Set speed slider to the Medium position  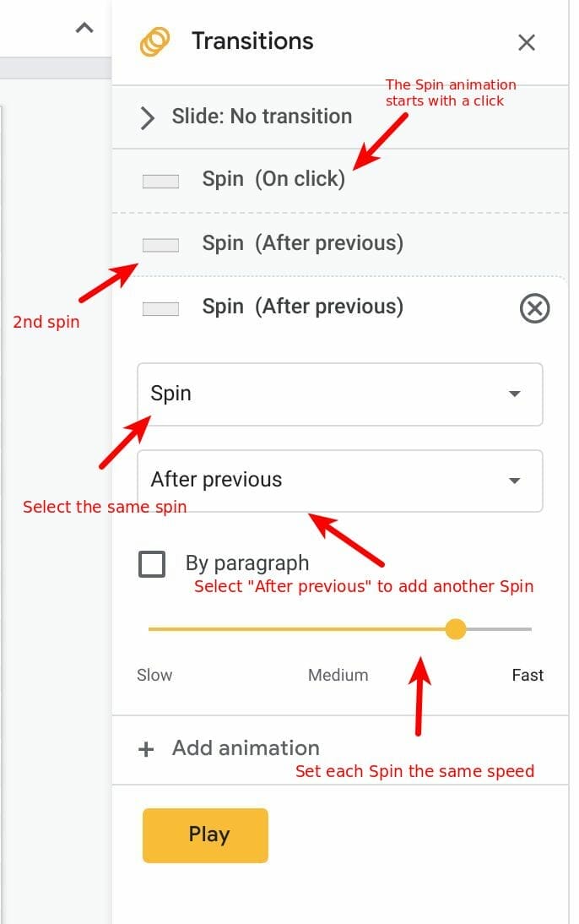[340, 628]
